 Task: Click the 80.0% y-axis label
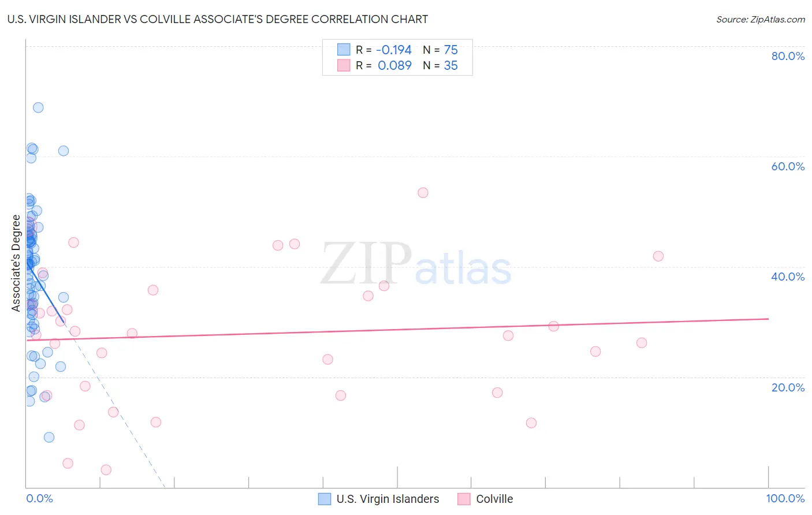pos(788,56)
